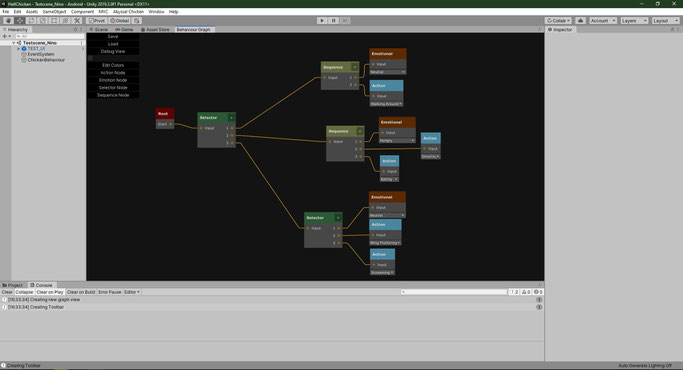Click the Save button in graph
This screenshot has height=370, width=683.
(113, 37)
